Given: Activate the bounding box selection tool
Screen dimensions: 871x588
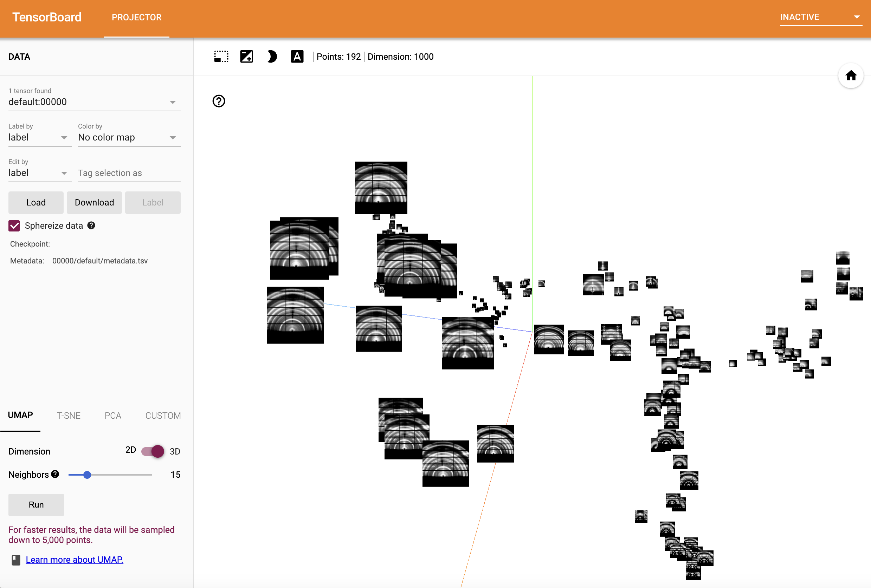Looking at the screenshot, I should (221, 57).
